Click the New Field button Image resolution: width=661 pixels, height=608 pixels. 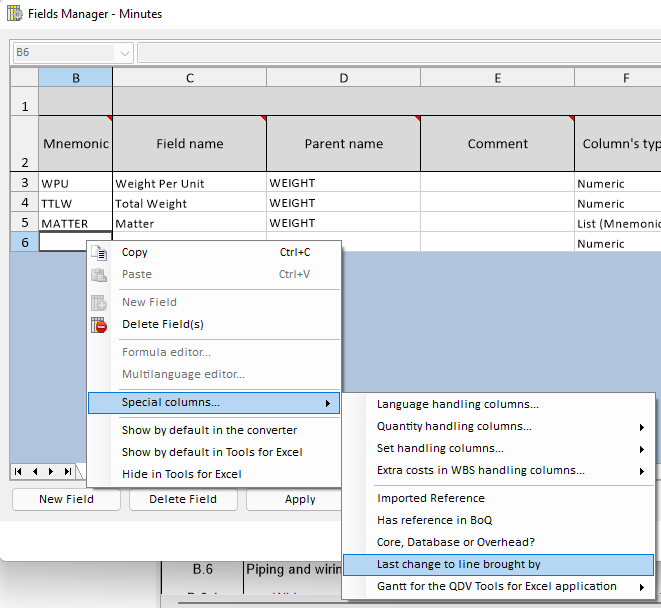click(x=65, y=499)
